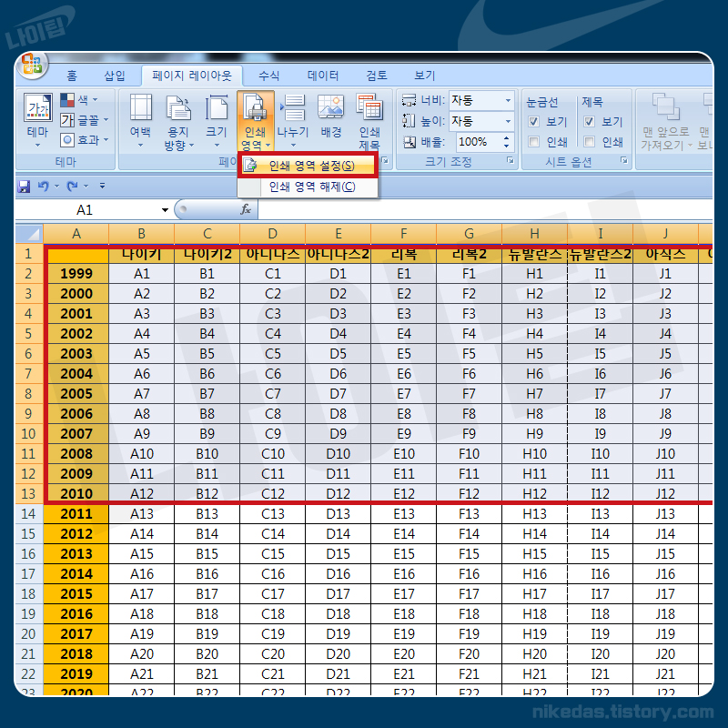This screenshot has height=728, width=728.
Task: Increase the 배율 scale with the stepper
Action: coord(507,137)
